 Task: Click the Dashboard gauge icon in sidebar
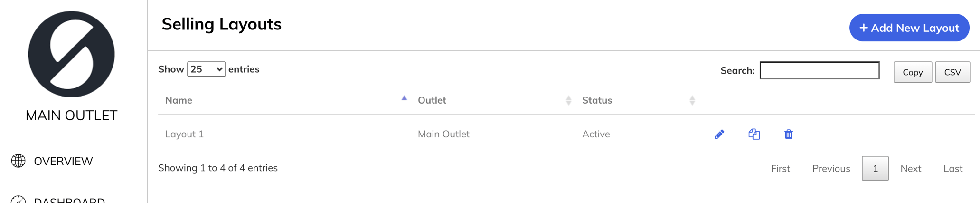pos(19,200)
